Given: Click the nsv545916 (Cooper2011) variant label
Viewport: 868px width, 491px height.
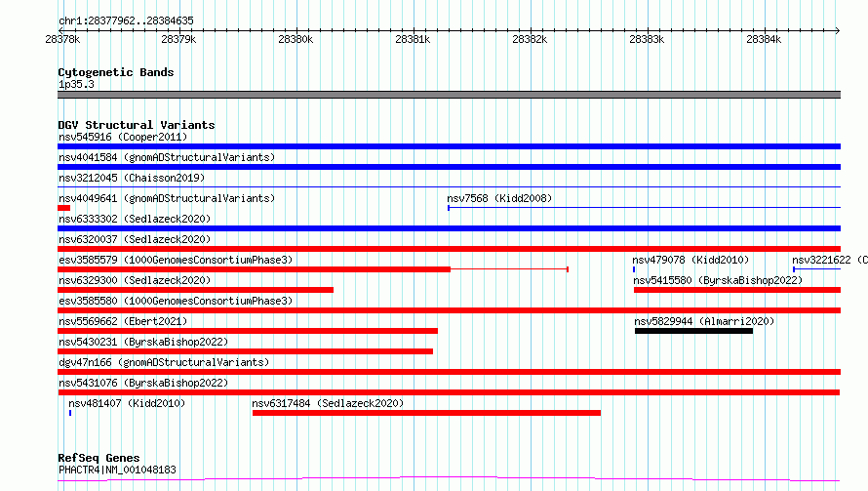Looking at the screenshot, I should click(x=123, y=137).
